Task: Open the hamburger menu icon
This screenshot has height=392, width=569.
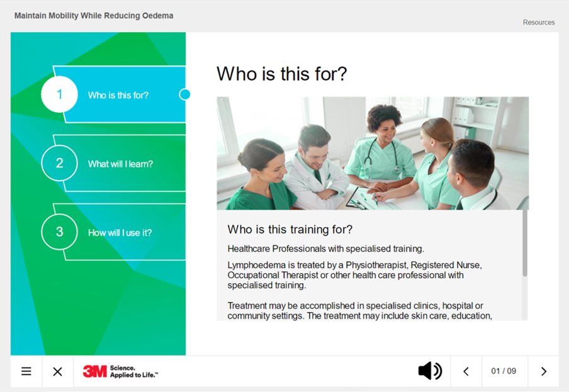Action: [26, 371]
